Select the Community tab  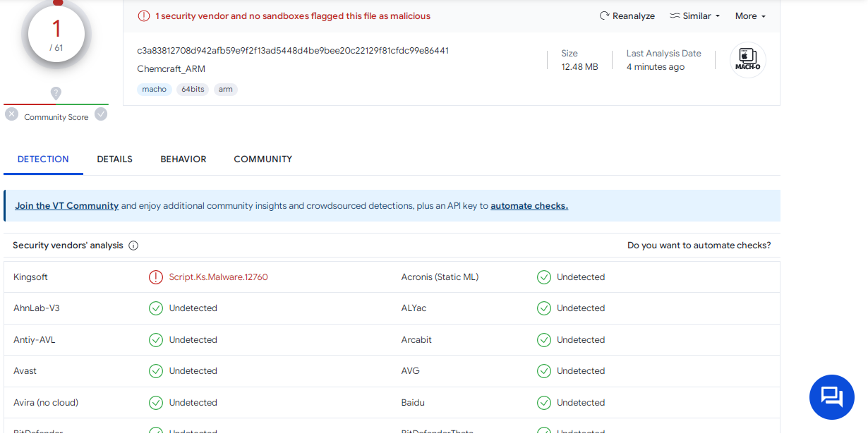pyautogui.click(x=263, y=159)
